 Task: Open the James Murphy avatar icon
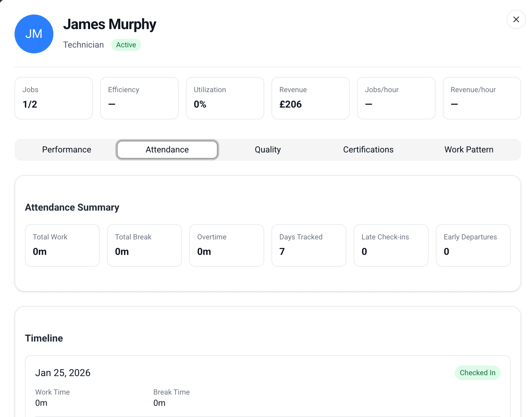pyautogui.click(x=34, y=34)
